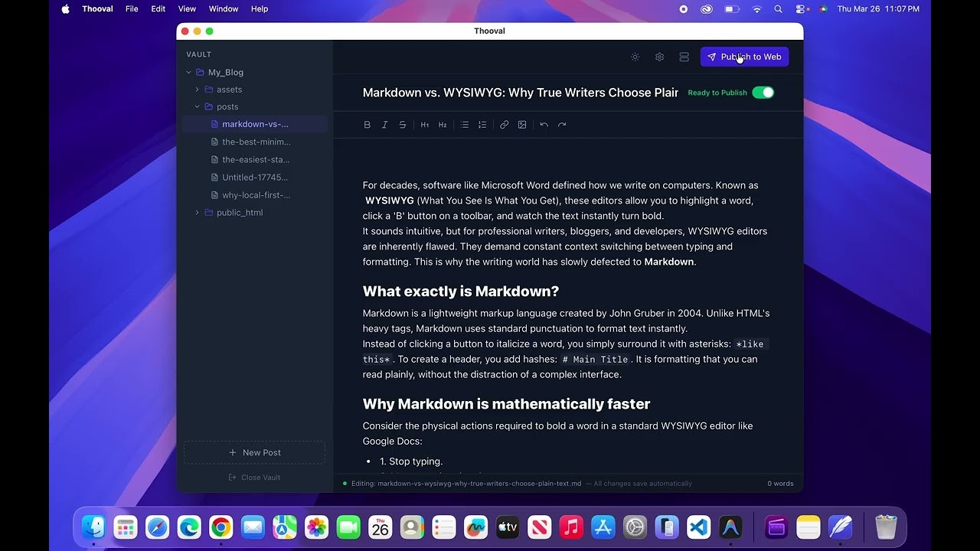Viewport: 980px width, 551px height.
Task: Create a numbered list
Action: pyautogui.click(x=482, y=125)
